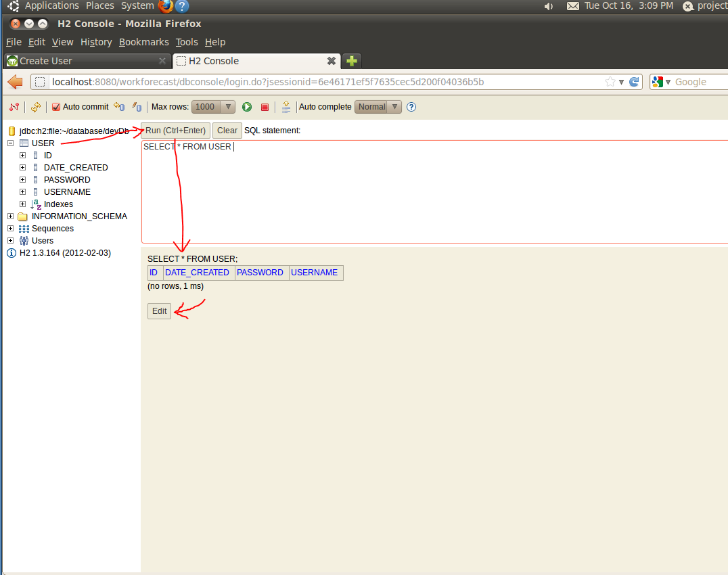
Task: Click the USERNAME result column header
Action: pyautogui.click(x=315, y=273)
